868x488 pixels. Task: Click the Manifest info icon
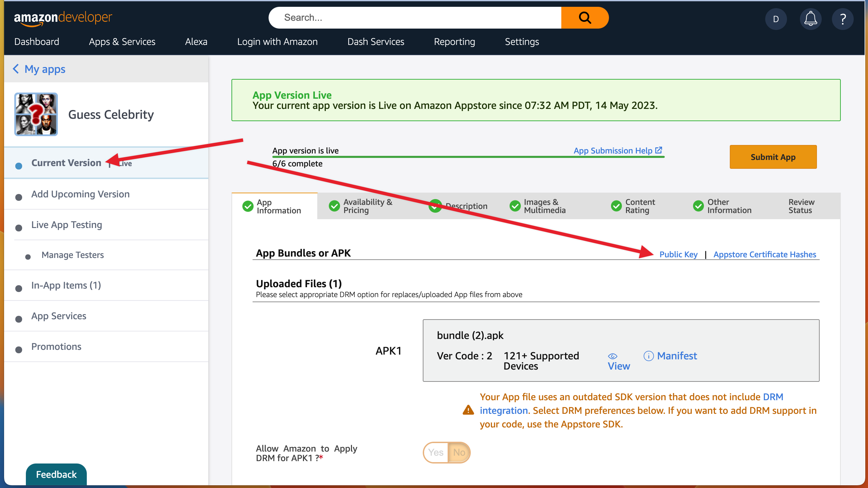coord(648,356)
